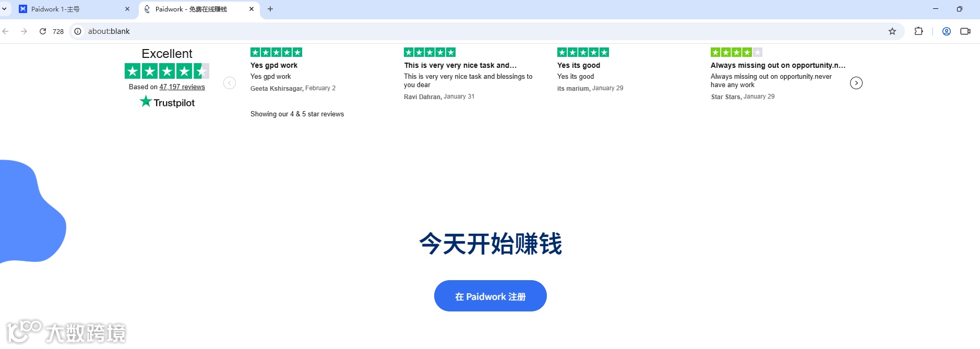Open 'Always missing out on opportunity' review
The height and width of the screenshot is (349, 980).
pos(778,65)
